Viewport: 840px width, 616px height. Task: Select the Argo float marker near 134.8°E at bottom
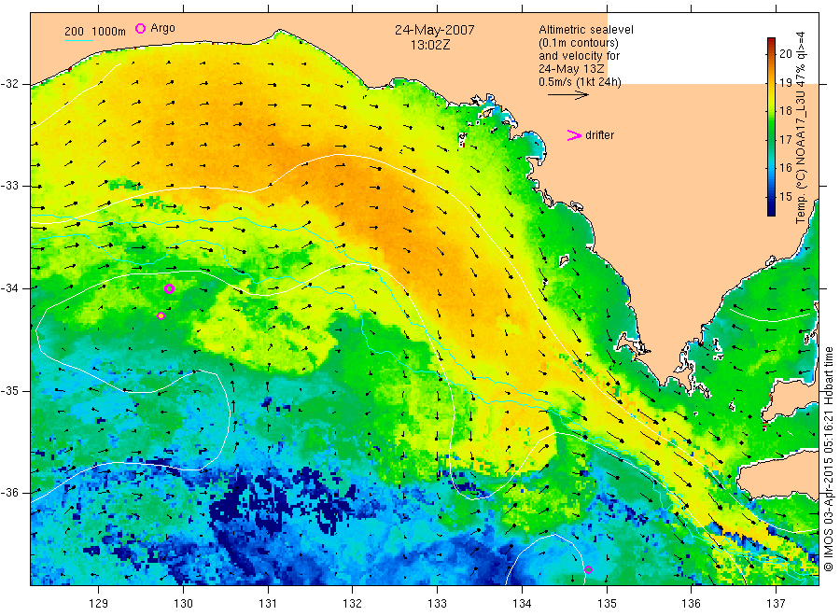[x=588, y=569]
